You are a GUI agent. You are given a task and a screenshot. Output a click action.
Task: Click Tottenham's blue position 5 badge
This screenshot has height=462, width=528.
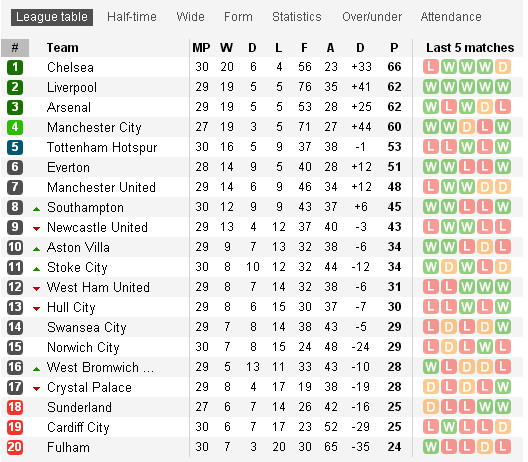pyautogui.click(x=15, y=147)
